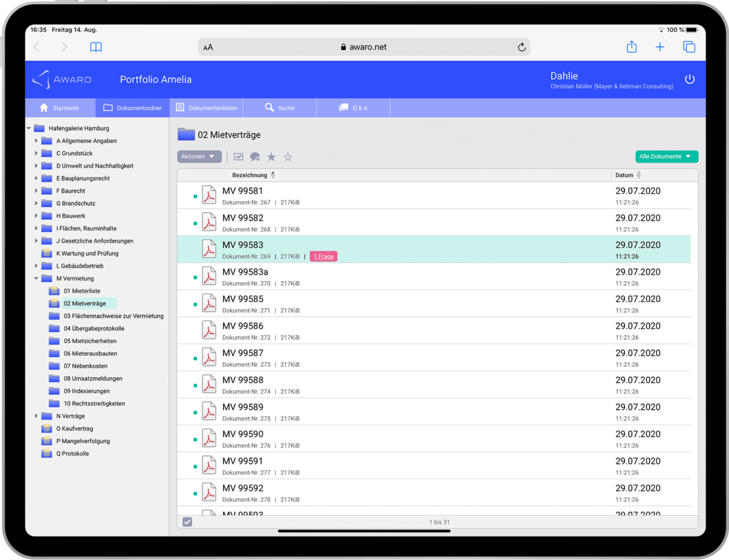Reload the page with refresh icon
729x560 pixels.
(521, 47)
